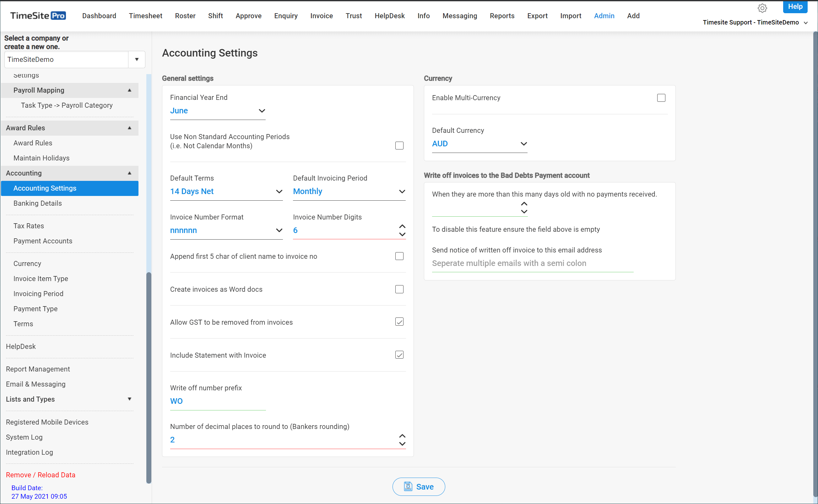The height and width of the screenshot is (504, 818).
Task: Open the Default Invoicing Period dropdown
Action: click(x=349, y=192)
